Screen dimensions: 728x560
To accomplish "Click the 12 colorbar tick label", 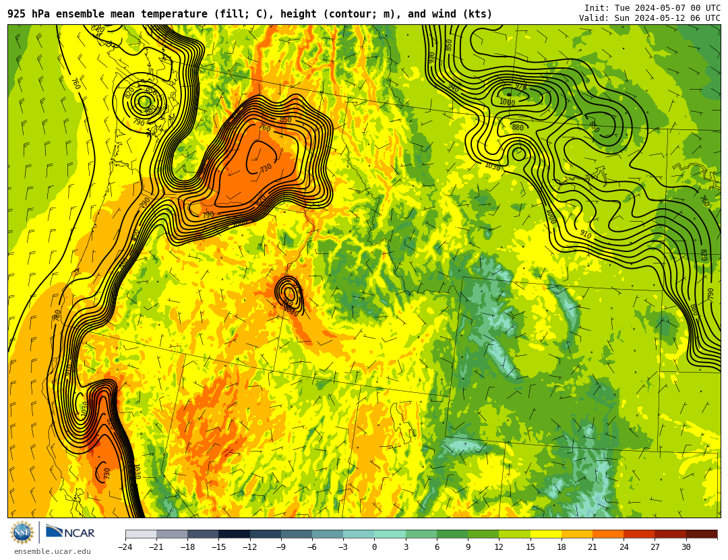I will [x=499, y=547].
